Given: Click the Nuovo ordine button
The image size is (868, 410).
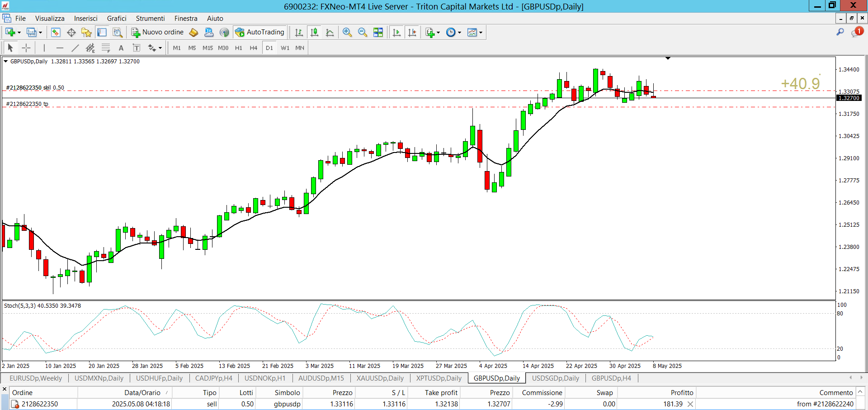Looking at the screenshot, I should coord(157,32).
